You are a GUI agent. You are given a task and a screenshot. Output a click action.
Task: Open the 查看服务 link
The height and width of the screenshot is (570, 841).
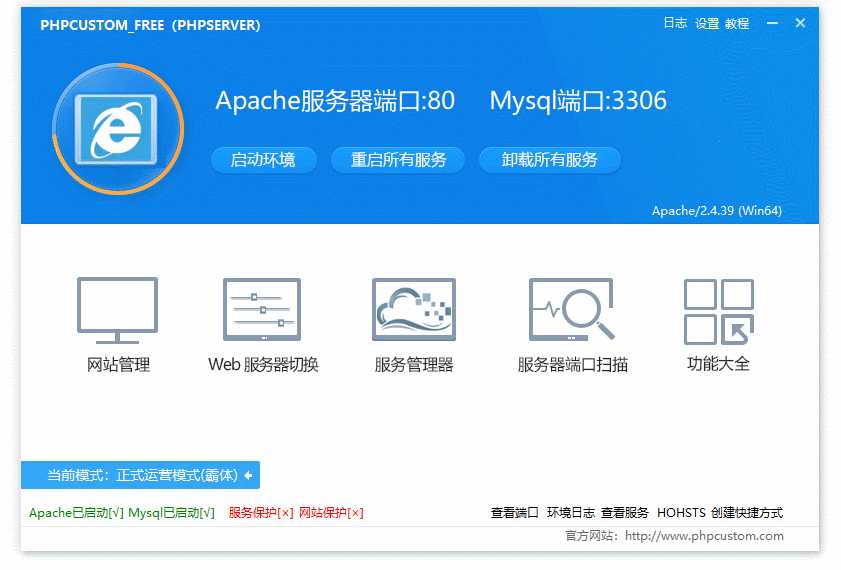[624, 513]
